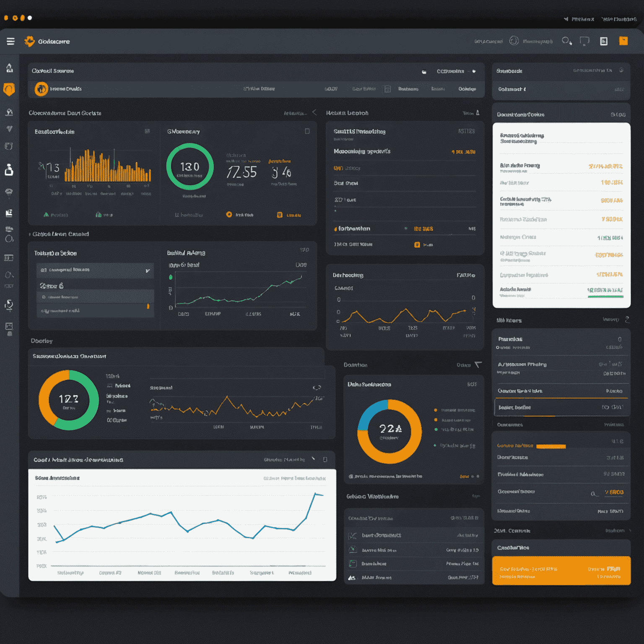Expand the small chevron above the orange banner card
The width and height of the screenshot is (644, 644).
coord(630,530)
